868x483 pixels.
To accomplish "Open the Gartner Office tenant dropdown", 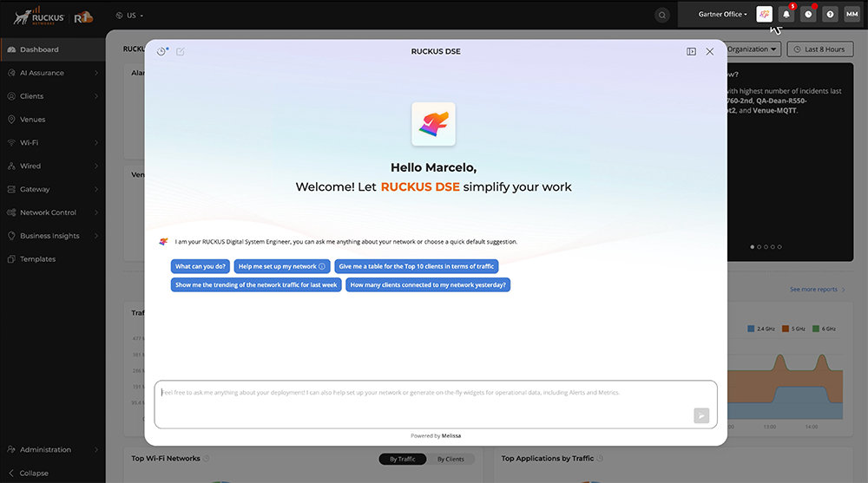I will (722, 15).
